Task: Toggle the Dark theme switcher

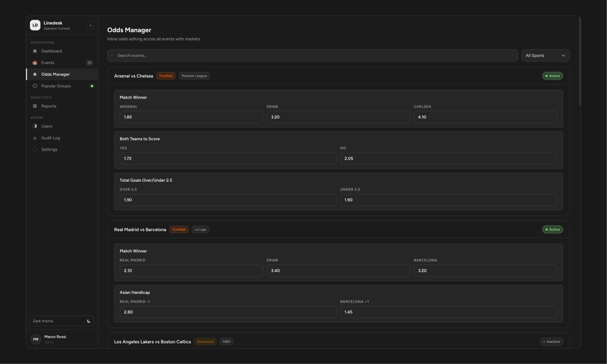Action: coord(62,321)
